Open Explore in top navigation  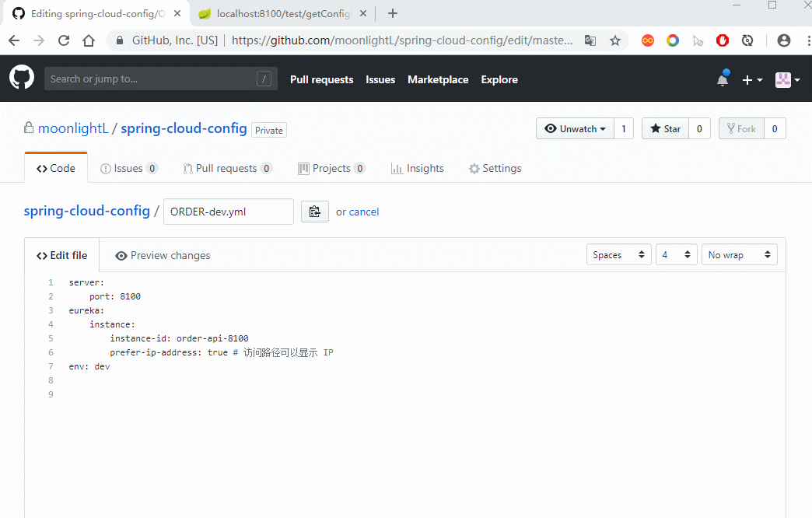(x=499, y=80)
